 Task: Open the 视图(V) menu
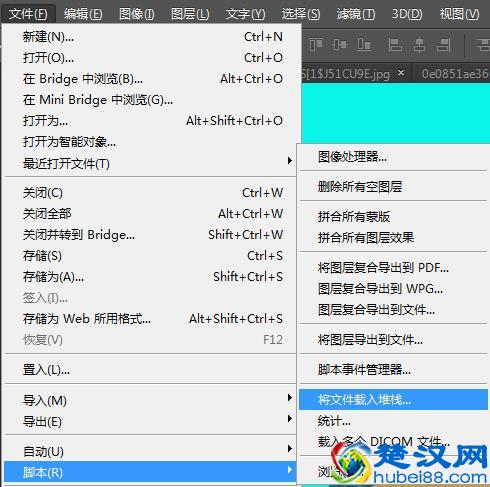(459, 14)
